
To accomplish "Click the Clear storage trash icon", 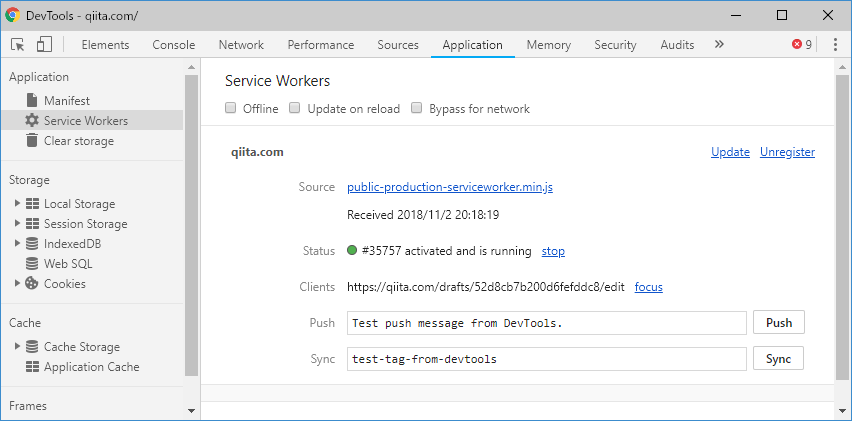I will [32, 141].
